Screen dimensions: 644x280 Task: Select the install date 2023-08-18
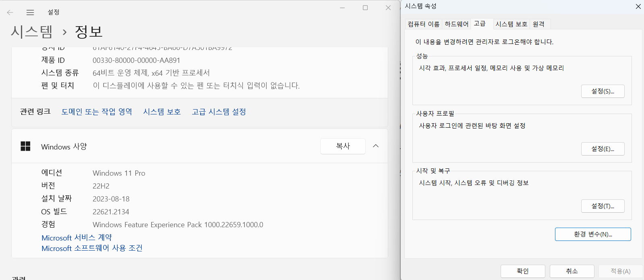pos(111,199)
